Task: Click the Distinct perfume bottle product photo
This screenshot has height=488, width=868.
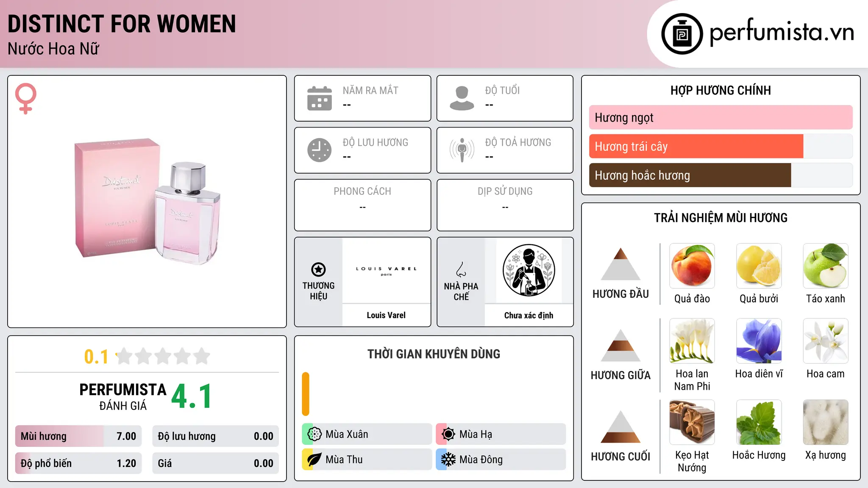Action: point(147,201)
